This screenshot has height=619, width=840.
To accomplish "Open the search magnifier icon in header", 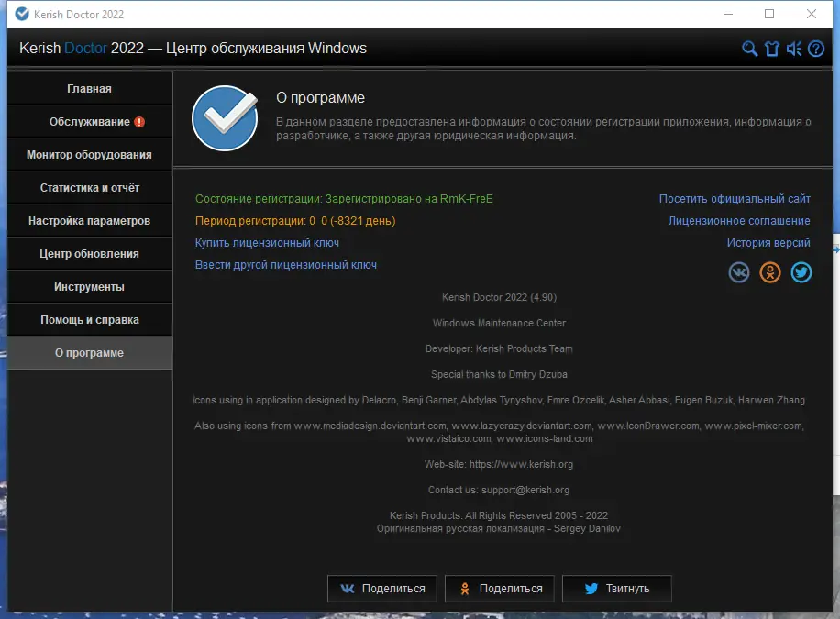I will 749,49.
